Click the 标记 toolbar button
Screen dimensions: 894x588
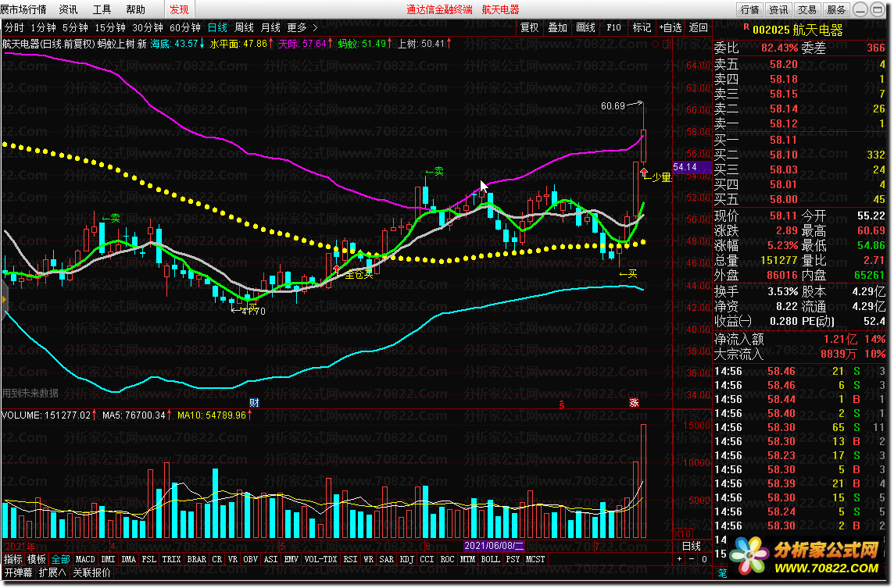[642, 27]
